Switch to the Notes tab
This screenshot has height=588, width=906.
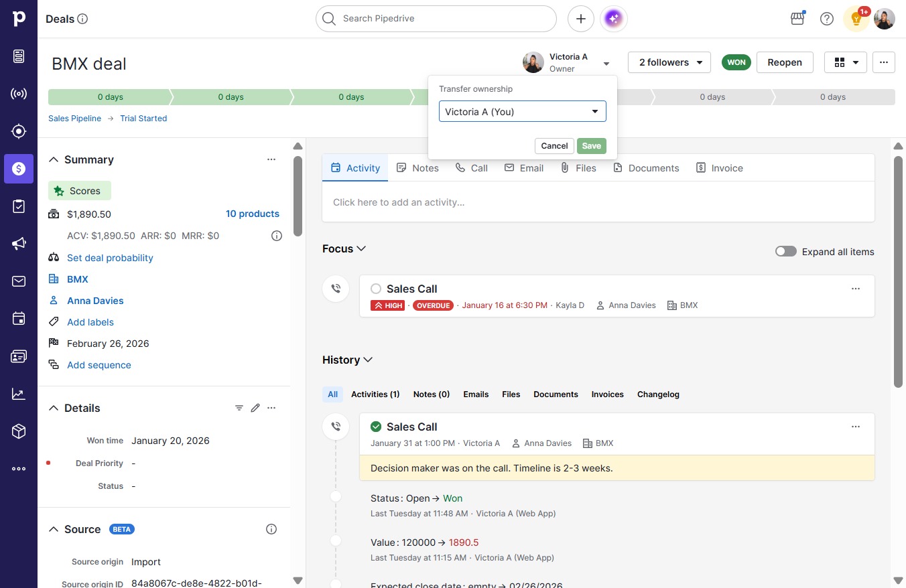(417, 168)
